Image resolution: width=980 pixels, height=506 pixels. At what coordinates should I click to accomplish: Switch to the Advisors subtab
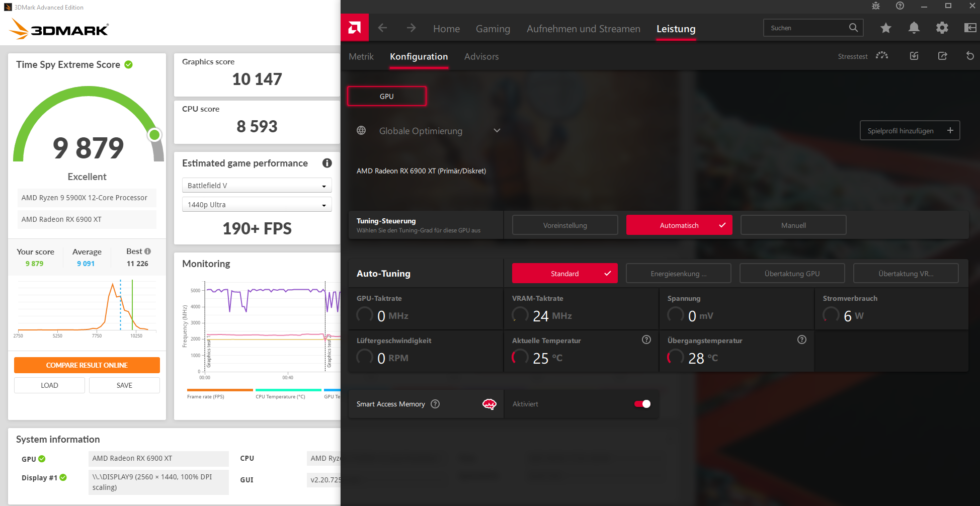click(481, 56)
